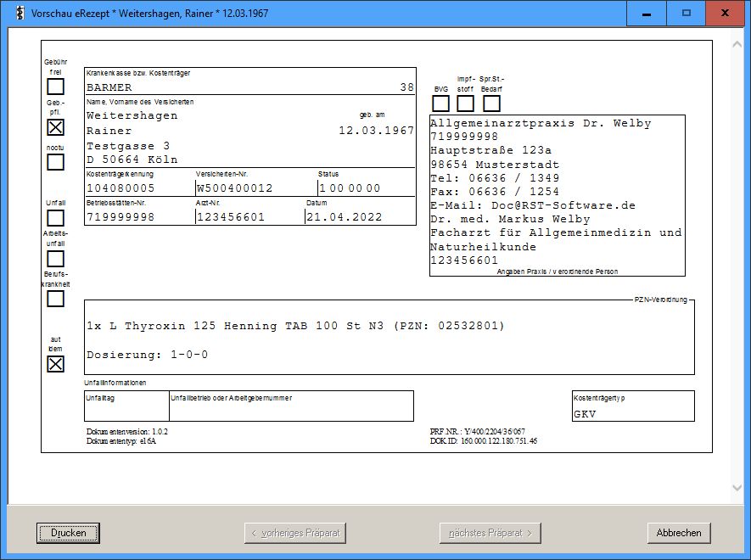Tick the Impfstoff checkbox

tap(466, 104)
